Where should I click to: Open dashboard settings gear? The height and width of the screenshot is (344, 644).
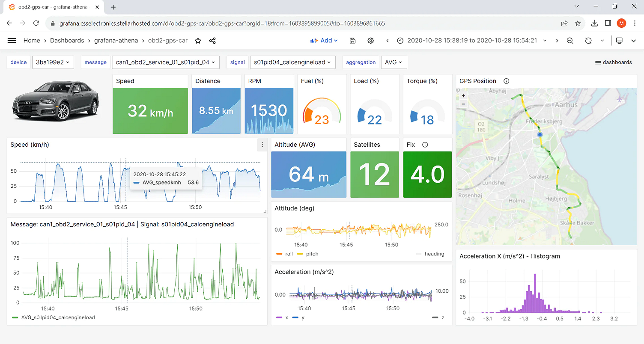(371, 41)
